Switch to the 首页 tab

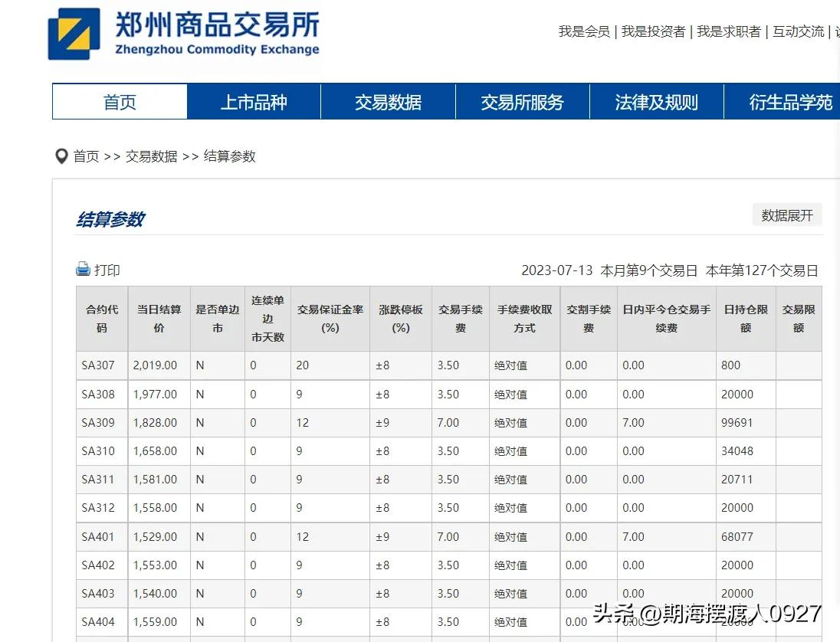(x=119, y=102)
